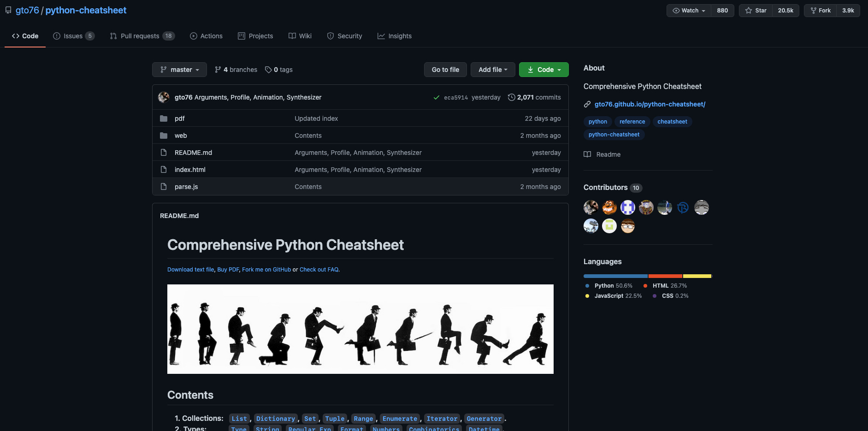Jump to the Generator section link

[x=484, y=419]
